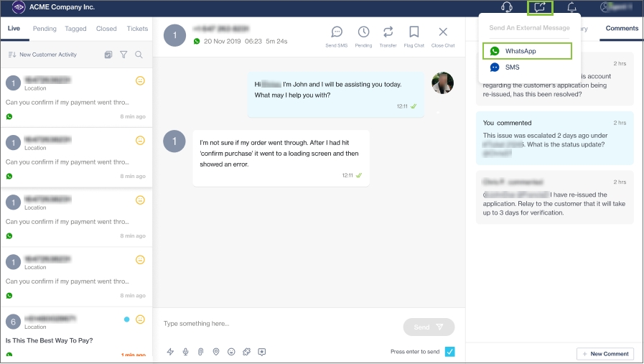Viewport: 644px width, 364px height.
Task: Open the chat list filter
Action: pyautogui.click(x=123, y=55)
